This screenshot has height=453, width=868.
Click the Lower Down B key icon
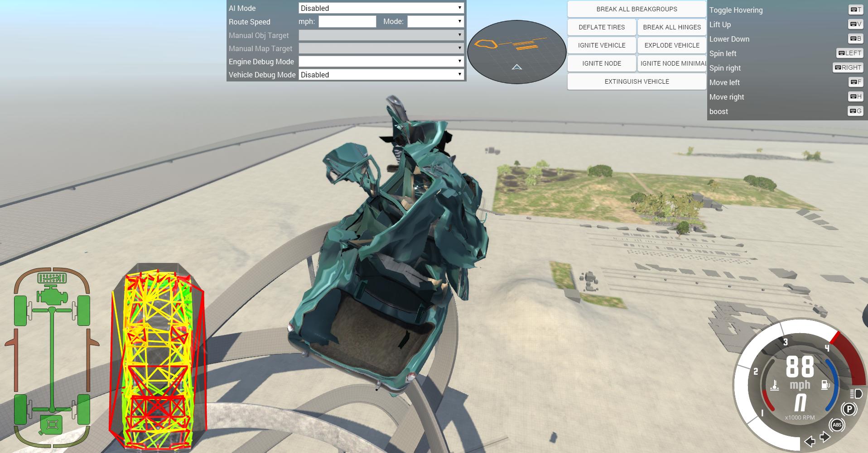(855, 38)
